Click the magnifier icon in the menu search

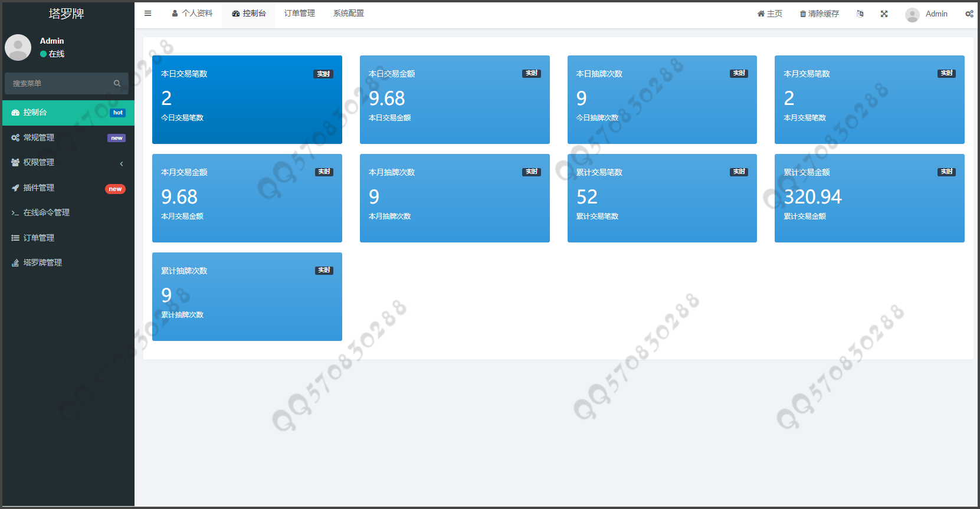117,84
